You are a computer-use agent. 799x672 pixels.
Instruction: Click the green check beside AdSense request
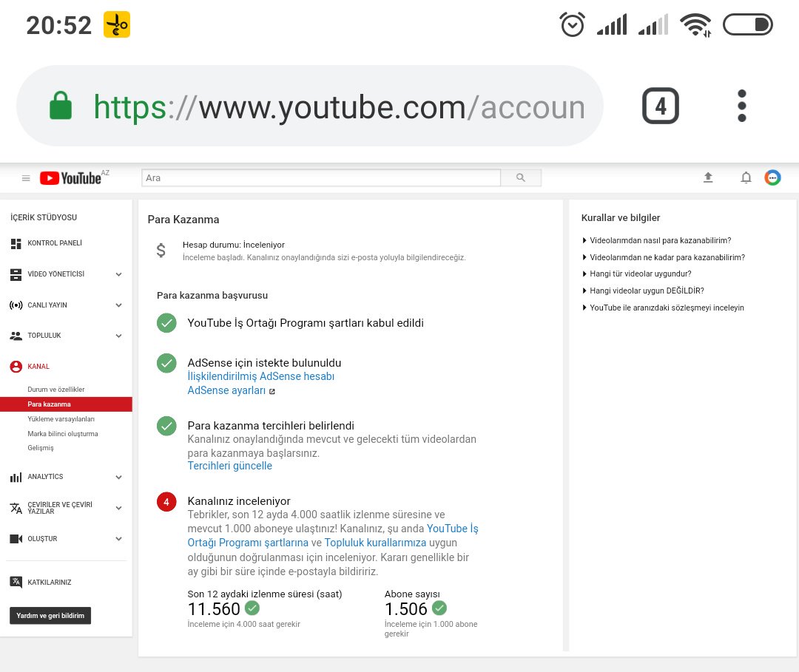(x=166, y=363)
